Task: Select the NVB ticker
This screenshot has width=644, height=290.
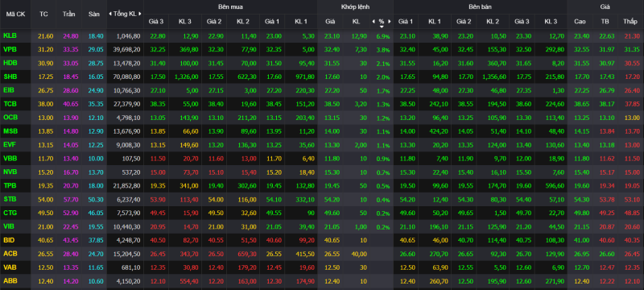Action: coord(10,172)
